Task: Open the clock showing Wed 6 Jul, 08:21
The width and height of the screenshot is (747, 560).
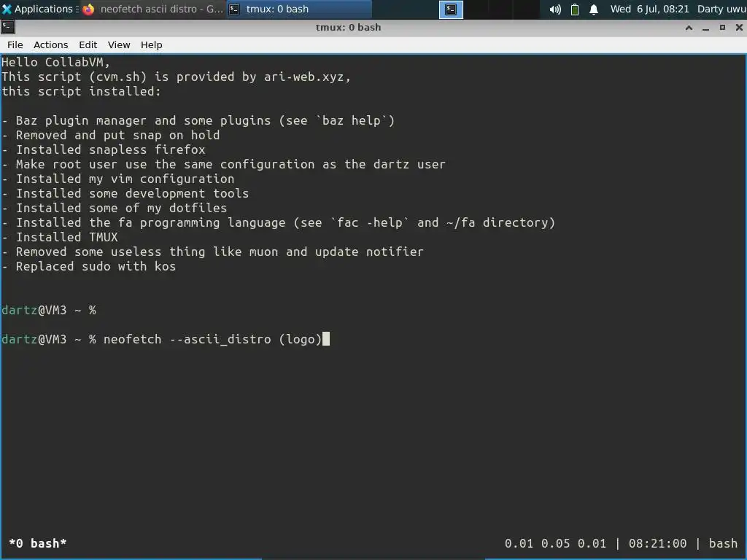Action: 649,9
